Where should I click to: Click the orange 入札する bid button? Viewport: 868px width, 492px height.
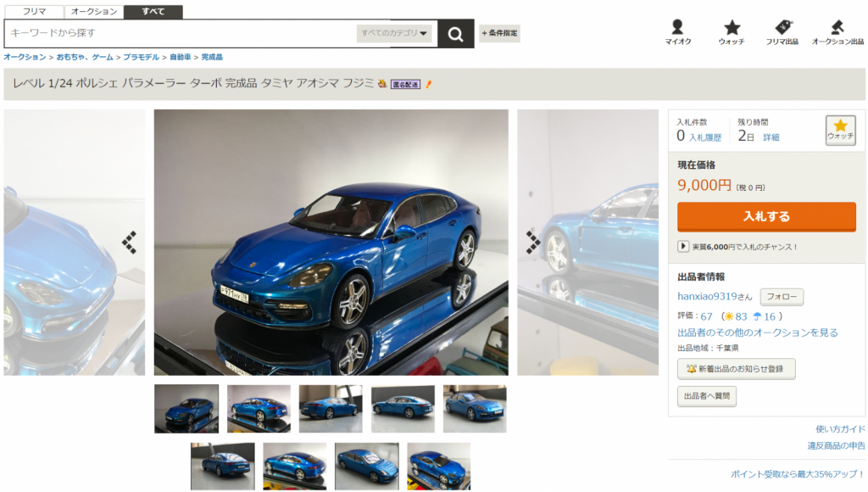[x=765, y=217]
